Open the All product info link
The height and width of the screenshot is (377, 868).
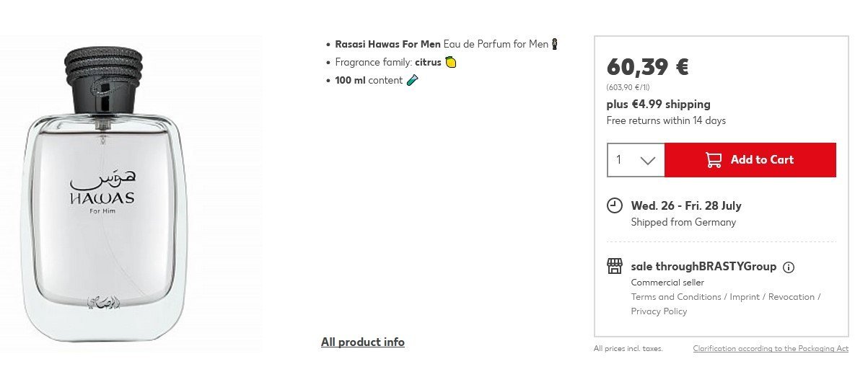[363, 342]
